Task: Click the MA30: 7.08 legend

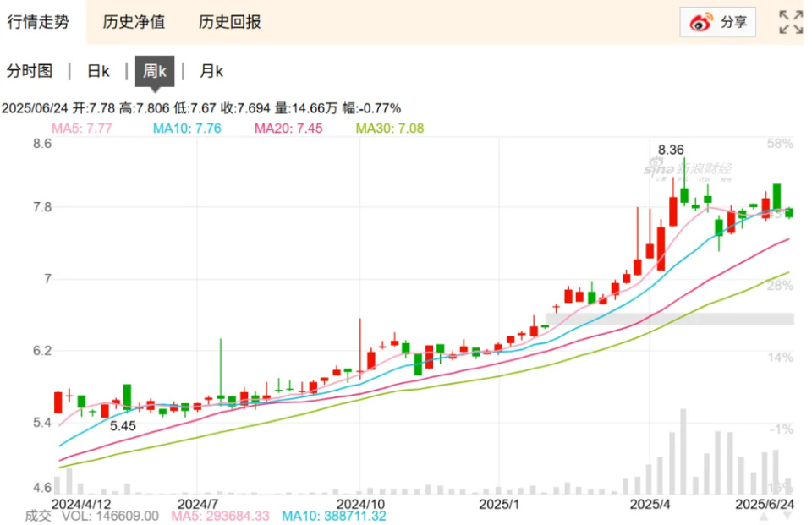Action: tap(390, 128)
